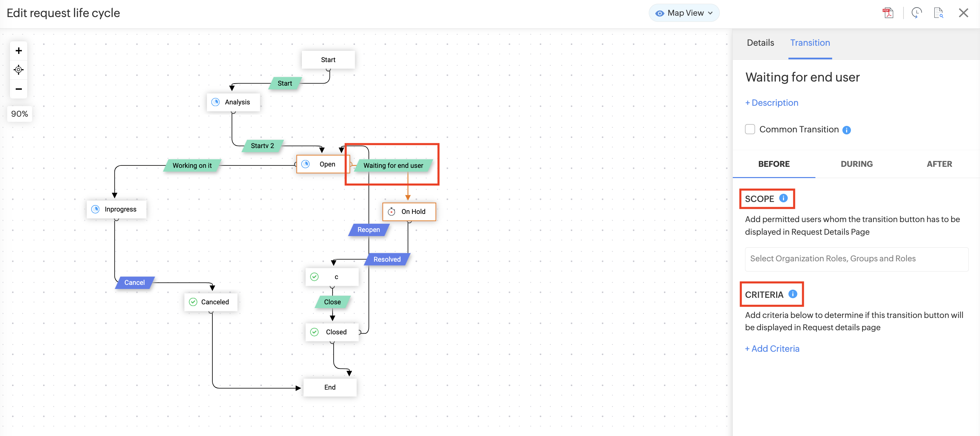Export the life cycle as PDF icon
This screenshot has height=436, width=980.
[887, 13]
